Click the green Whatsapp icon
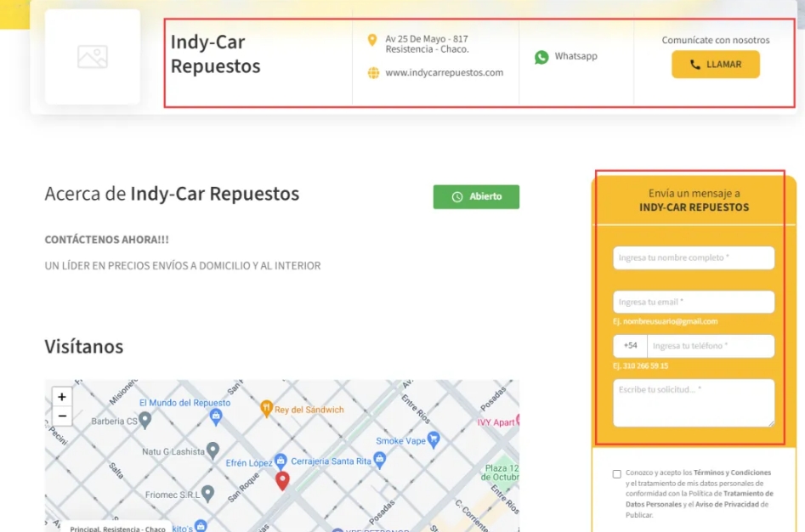805x532 pixels. click(541, 57)
